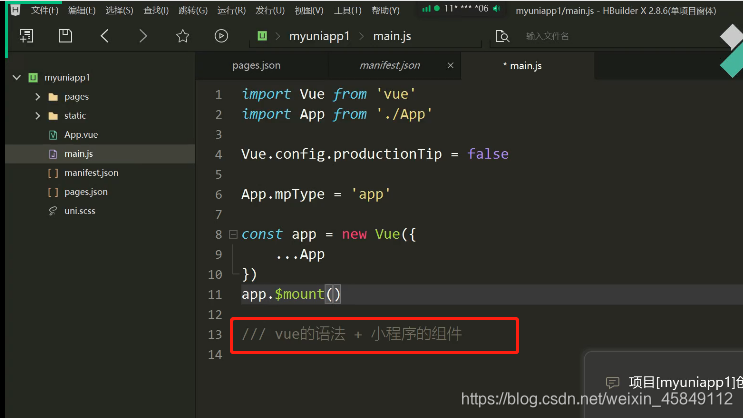Click the notification message bubble icon
The image size is (743, 418).
click(612, 382)
